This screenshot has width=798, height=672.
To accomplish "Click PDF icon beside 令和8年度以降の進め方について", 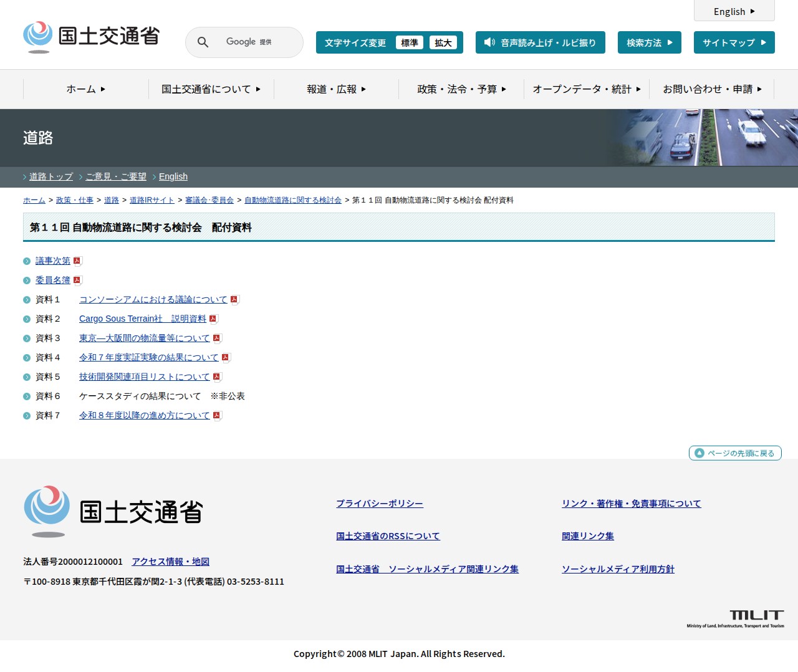I will click(x=217, y=416).
